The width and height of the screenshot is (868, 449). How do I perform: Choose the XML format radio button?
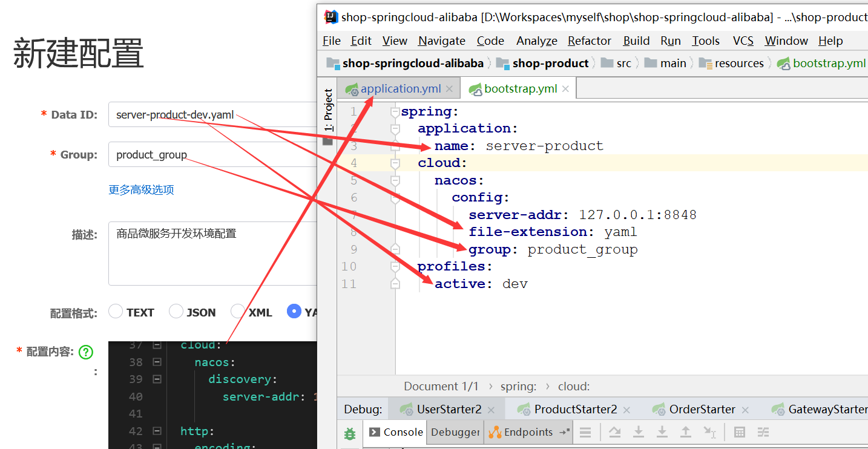tap(238, 312)
